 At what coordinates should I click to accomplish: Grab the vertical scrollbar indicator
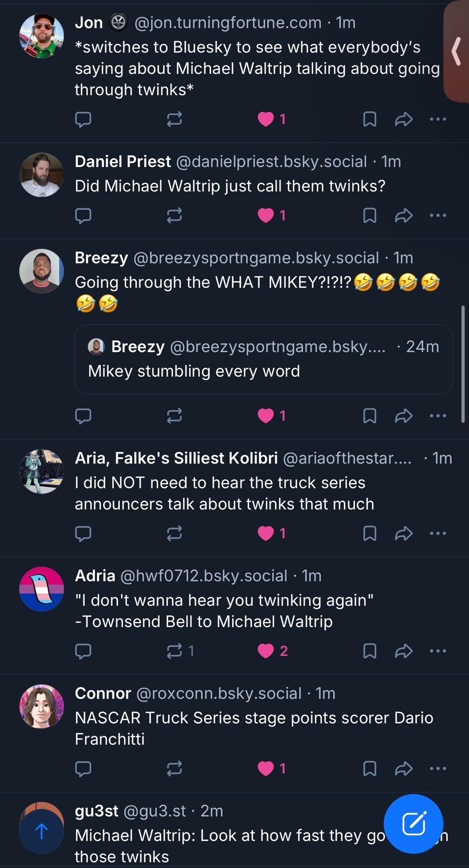463,364
